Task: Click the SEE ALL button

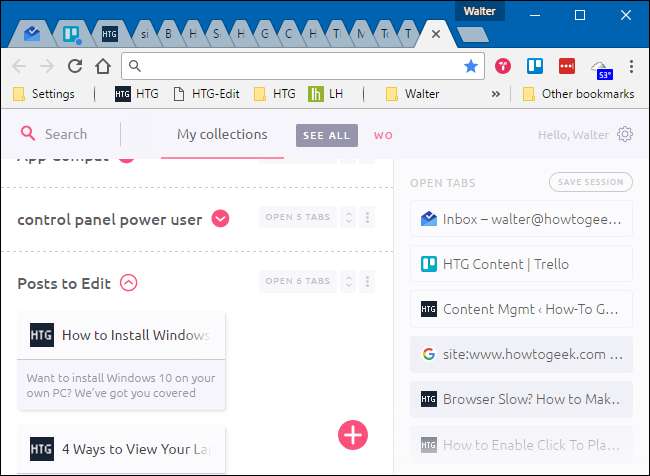Action: click(x=327, y=135)
